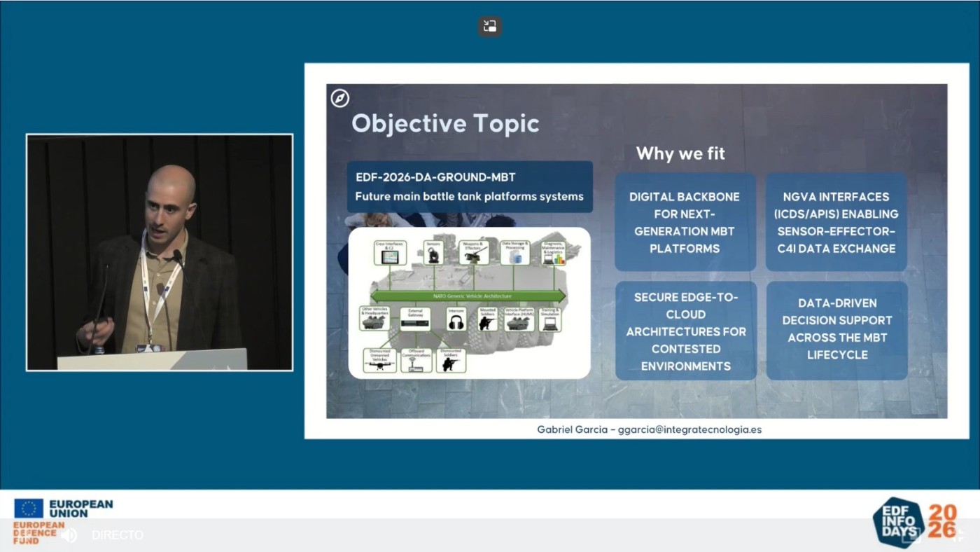Click the ggarcia@integratecnologia.es email address
Viewport: 980px width, 552px height.
pos(689,429)
